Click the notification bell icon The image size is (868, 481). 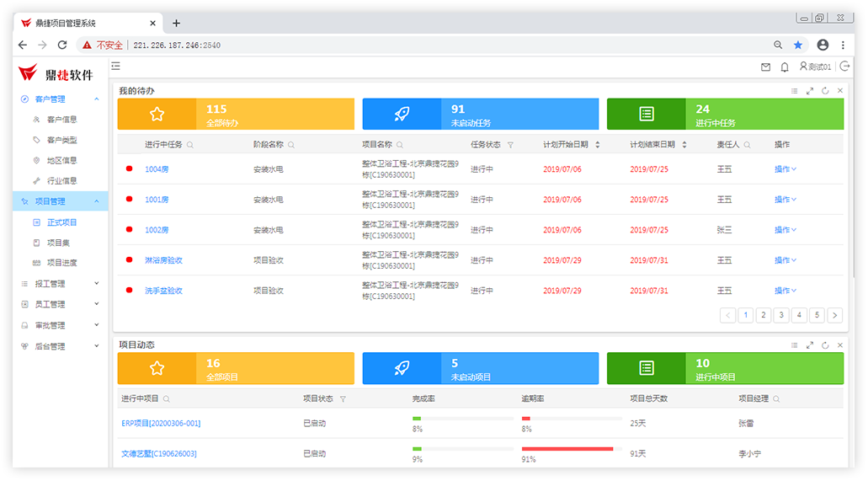(x=785, y=67)
